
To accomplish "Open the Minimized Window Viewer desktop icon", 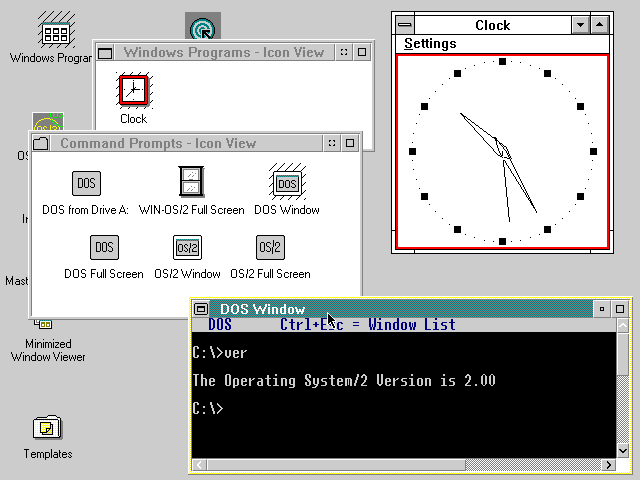I will 43,324.
